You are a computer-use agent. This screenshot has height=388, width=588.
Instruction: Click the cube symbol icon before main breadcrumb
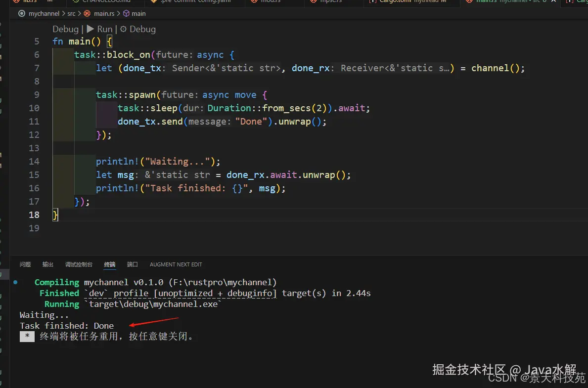click(127, 13)
